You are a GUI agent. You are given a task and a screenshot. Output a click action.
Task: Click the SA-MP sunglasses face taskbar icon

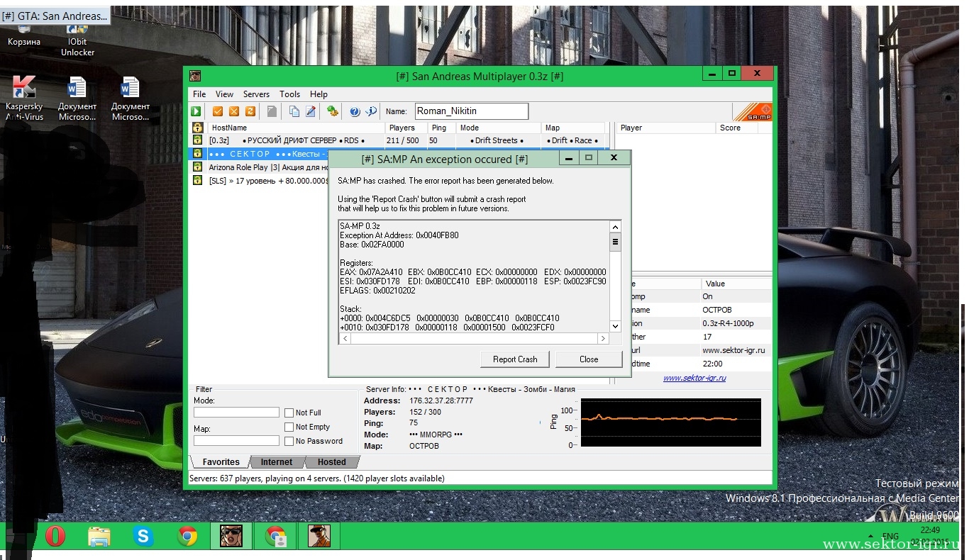(x=231, y=537)
